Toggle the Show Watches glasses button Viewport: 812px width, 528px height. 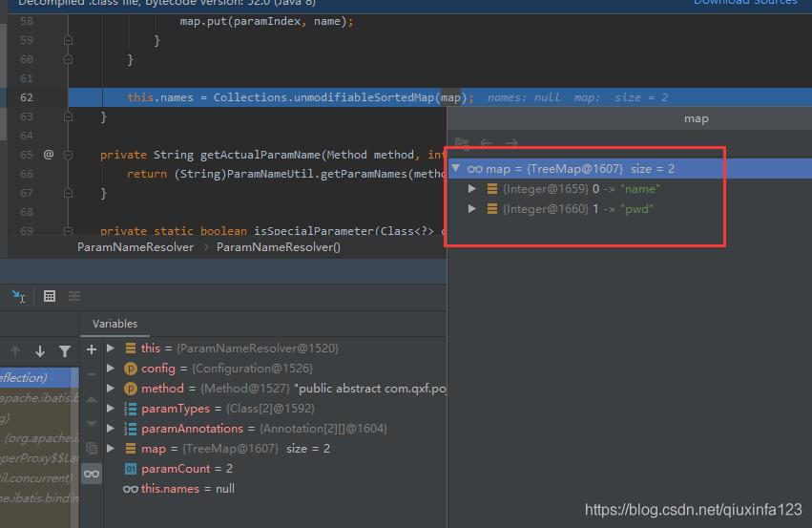tap(92, 474)
